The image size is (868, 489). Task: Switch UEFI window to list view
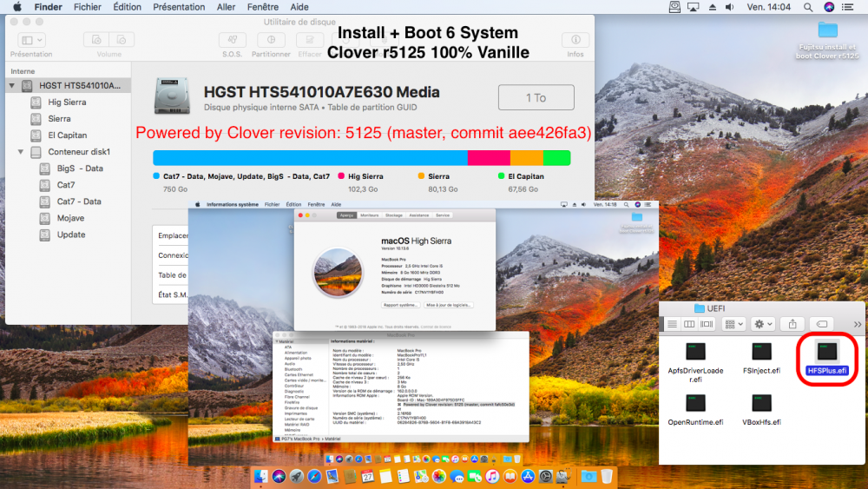pos(672,324)
